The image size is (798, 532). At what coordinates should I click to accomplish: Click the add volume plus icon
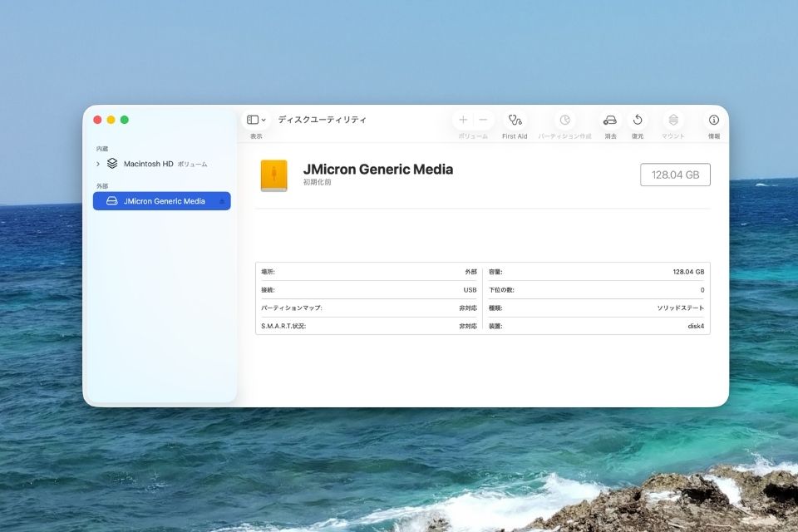coord(463,120)
